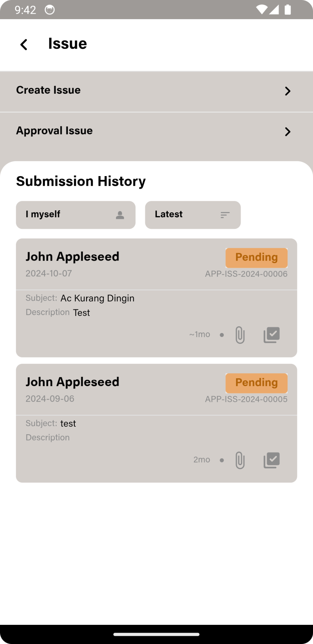Open the I myself filter dropdown

[x=75, y=215]
